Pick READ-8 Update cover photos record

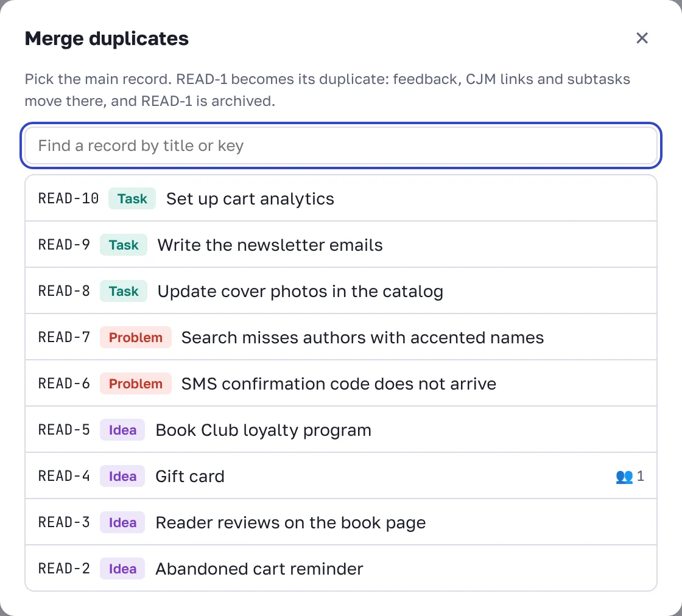coord(341,291)
